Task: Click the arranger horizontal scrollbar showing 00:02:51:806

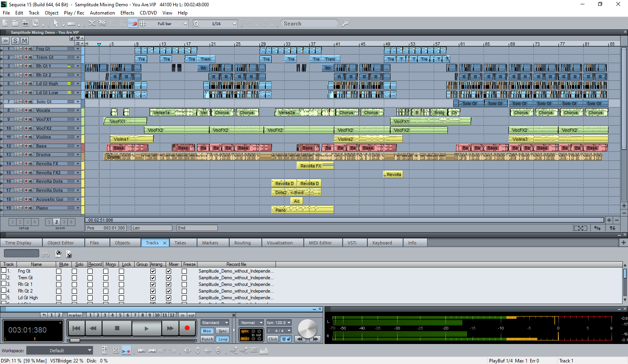Action: [x=344, y=220]
